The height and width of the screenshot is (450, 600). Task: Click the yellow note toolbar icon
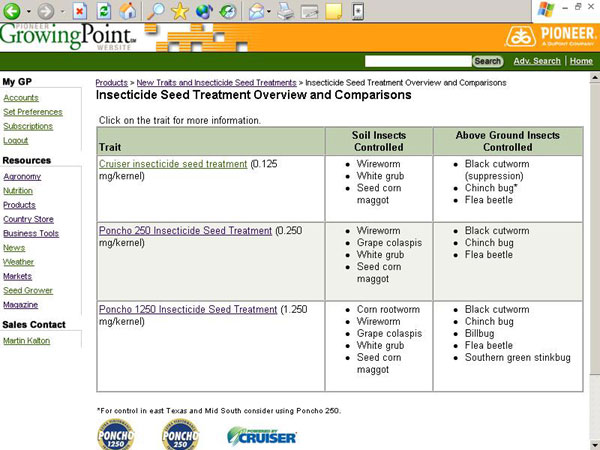pos(334,11)
